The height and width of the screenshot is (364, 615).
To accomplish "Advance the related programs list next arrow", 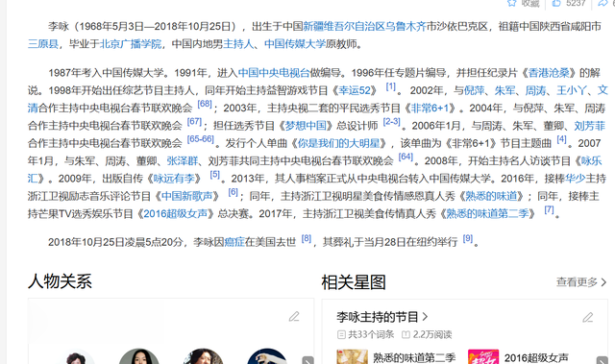I will click(603, 360).
